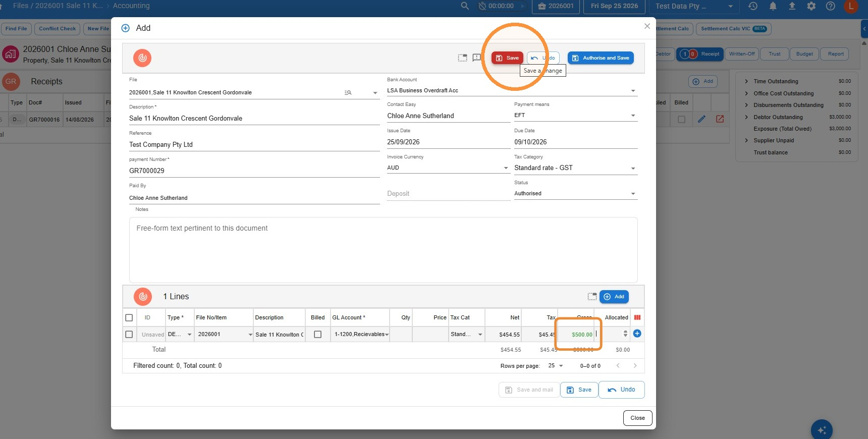The height and width of the screenshot is (439, 868).
Task: Open Settlement Calc VIC BETA tab
Action: click(733, 29)
